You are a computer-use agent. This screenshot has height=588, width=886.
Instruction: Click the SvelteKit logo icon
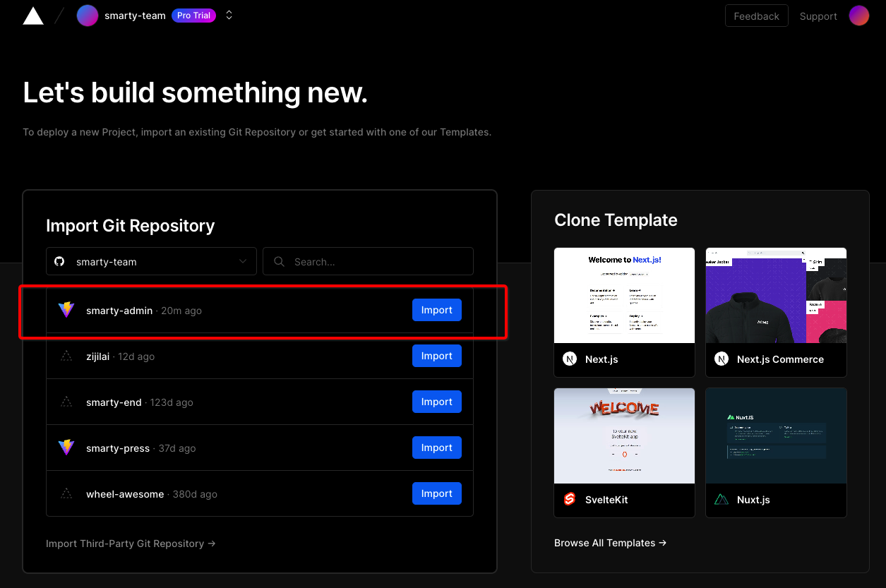570,500
